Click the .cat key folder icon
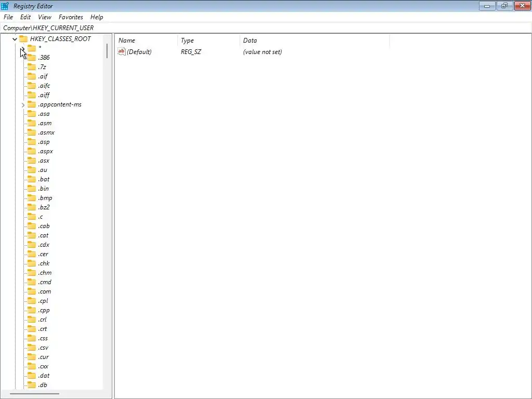This screenshot has width=532, height=399. 32,235
